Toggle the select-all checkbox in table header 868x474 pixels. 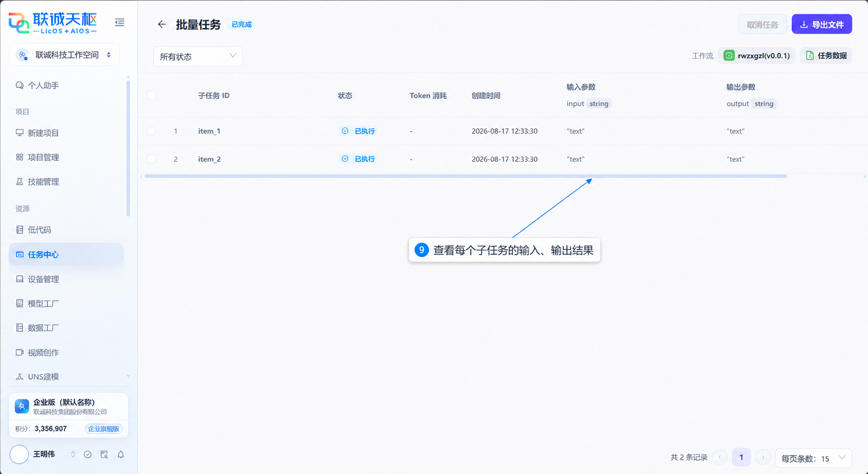151,95
